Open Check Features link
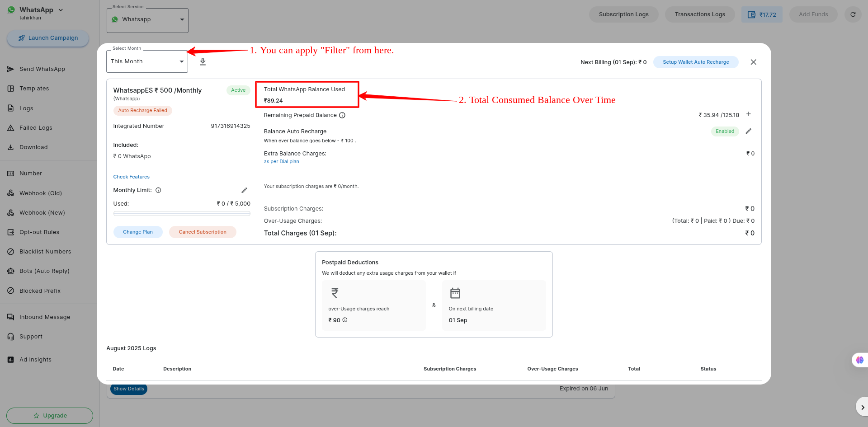The height and width of the screenshot is (427, 868). tap(131, 177)
